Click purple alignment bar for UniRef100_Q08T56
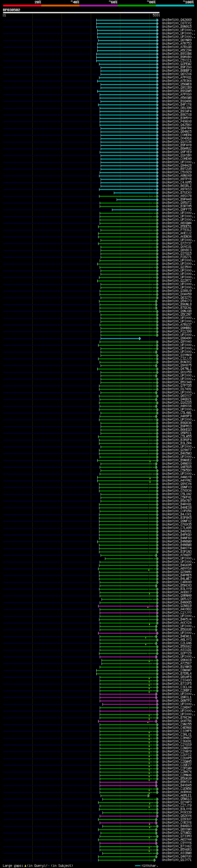The width and height of the screenshot is (197, 868). (x=128, y=721)
